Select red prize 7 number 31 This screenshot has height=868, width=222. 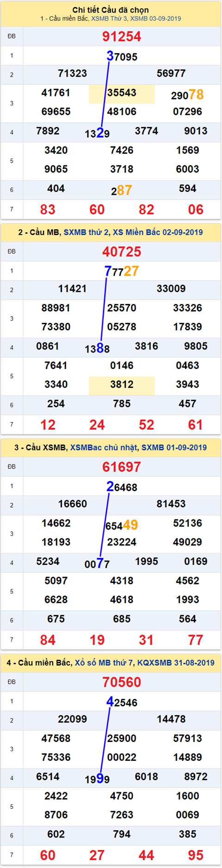(146, 640)
